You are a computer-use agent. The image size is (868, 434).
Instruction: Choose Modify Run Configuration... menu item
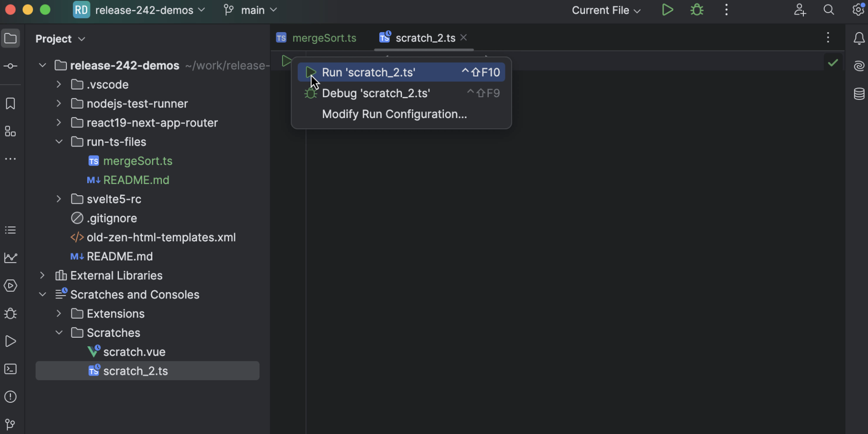[x=401, y=114]
